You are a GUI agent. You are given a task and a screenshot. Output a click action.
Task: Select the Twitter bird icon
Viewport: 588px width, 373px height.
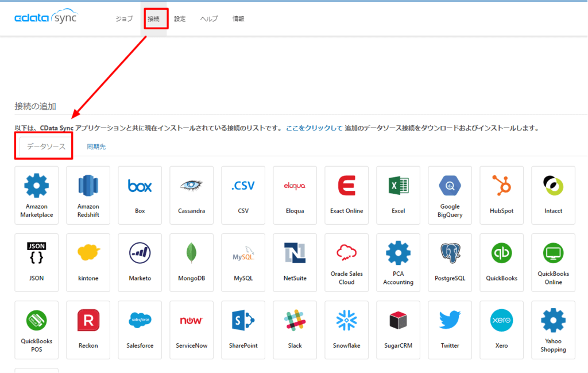click(x=450, y=320)
